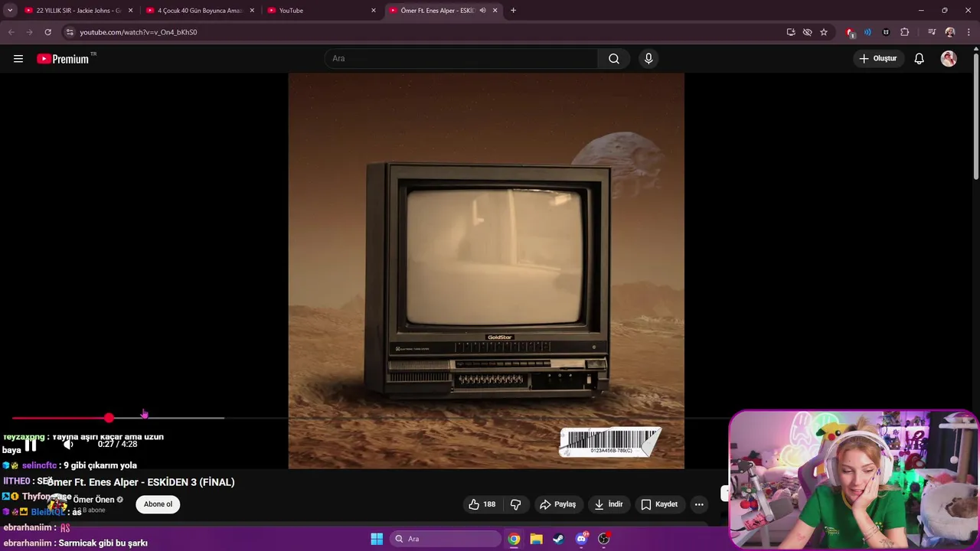Screen dimensions: 980x551
Task: Click the page vertical scrollbar
Action: coord(975,115)
